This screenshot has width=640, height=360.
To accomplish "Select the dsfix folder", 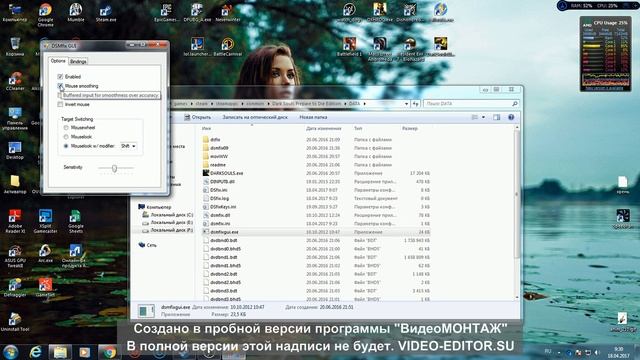I will tap(215, 140).
